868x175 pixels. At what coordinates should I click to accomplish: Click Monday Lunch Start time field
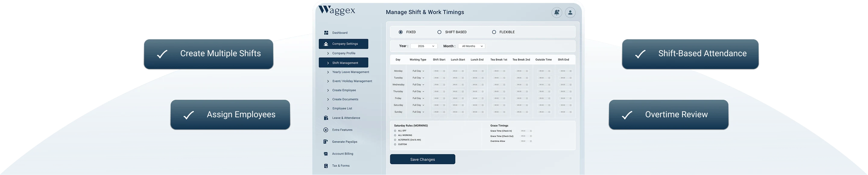(458, 71)
